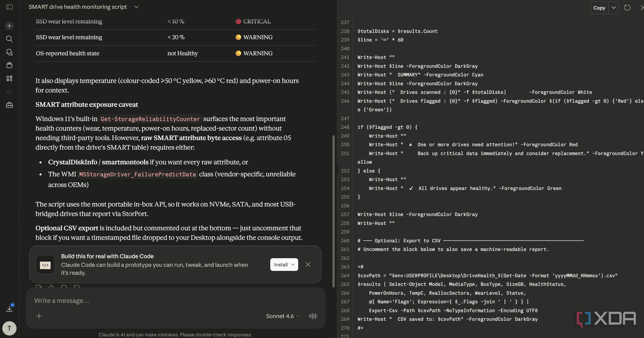Screen dimensions: 644x338
Task: Click the Optional CSV export bold text
Action: point(67,228)
